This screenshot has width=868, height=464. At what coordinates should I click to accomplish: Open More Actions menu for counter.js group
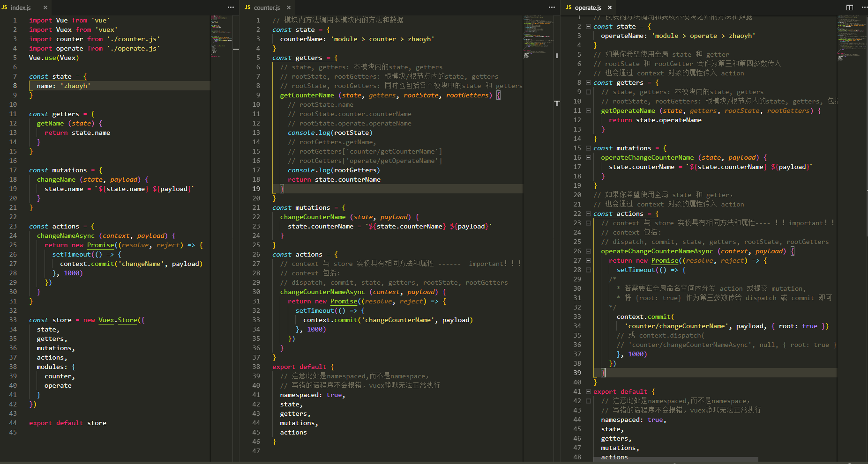(x=552, y=7)
